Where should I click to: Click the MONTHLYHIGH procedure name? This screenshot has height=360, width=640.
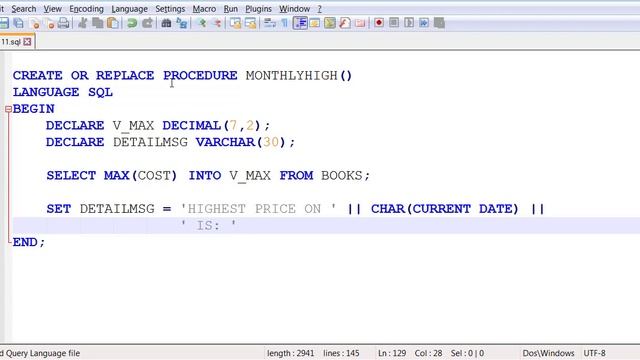291,76
